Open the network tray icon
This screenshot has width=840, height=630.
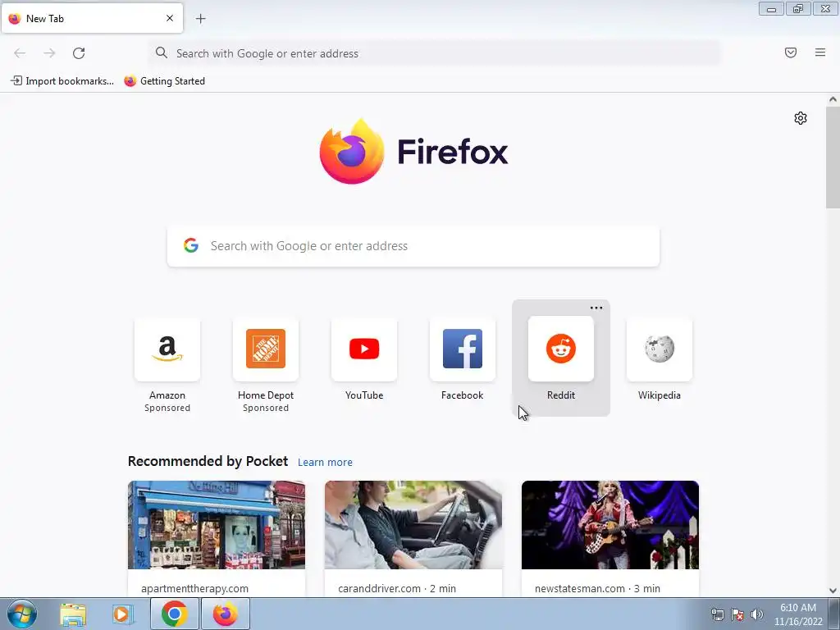tap(717, 614)
